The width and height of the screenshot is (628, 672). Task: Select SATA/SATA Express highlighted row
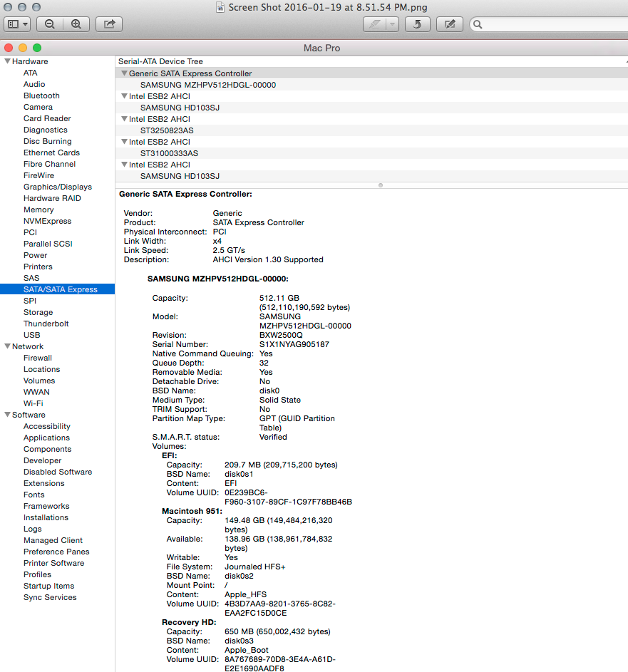pos(58,289)
